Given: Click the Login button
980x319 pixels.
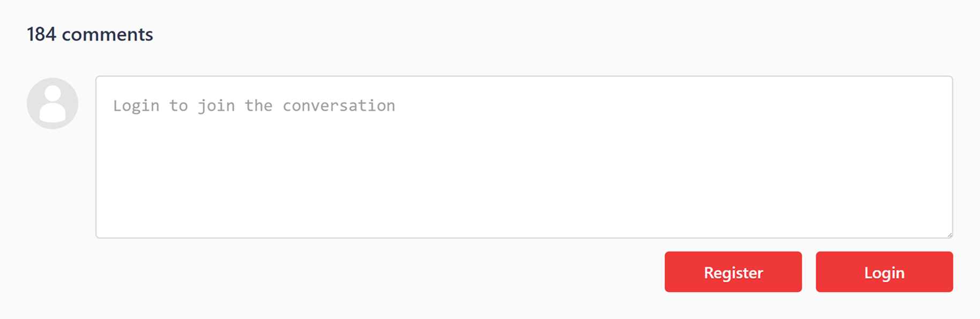Looking at the screenshot, I should click(884, 272).
